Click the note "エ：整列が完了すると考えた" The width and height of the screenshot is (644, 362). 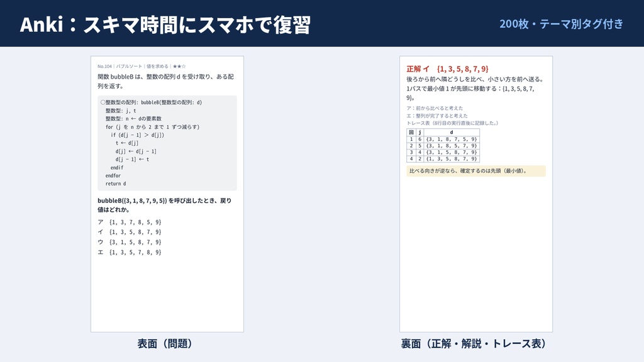[x=437, y=116]
